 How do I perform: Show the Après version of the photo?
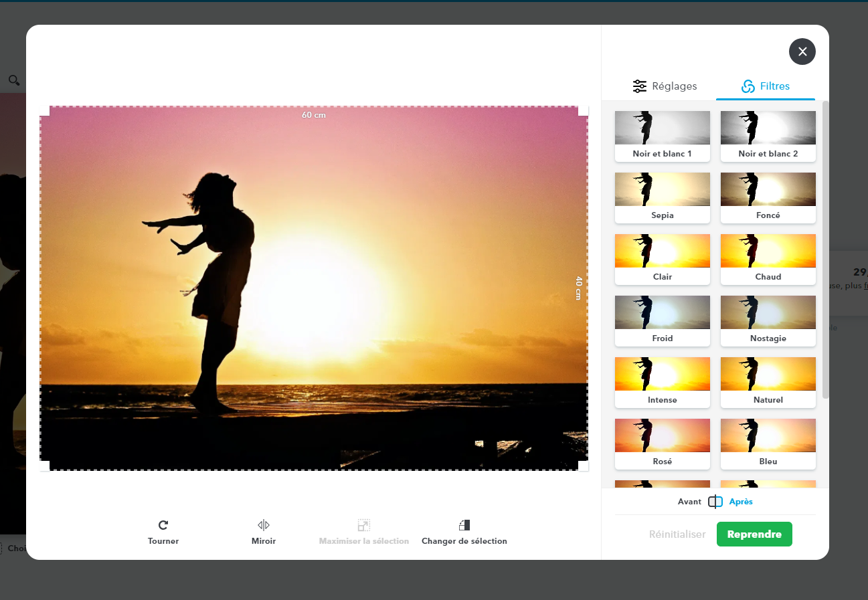[x=741, y=502]
